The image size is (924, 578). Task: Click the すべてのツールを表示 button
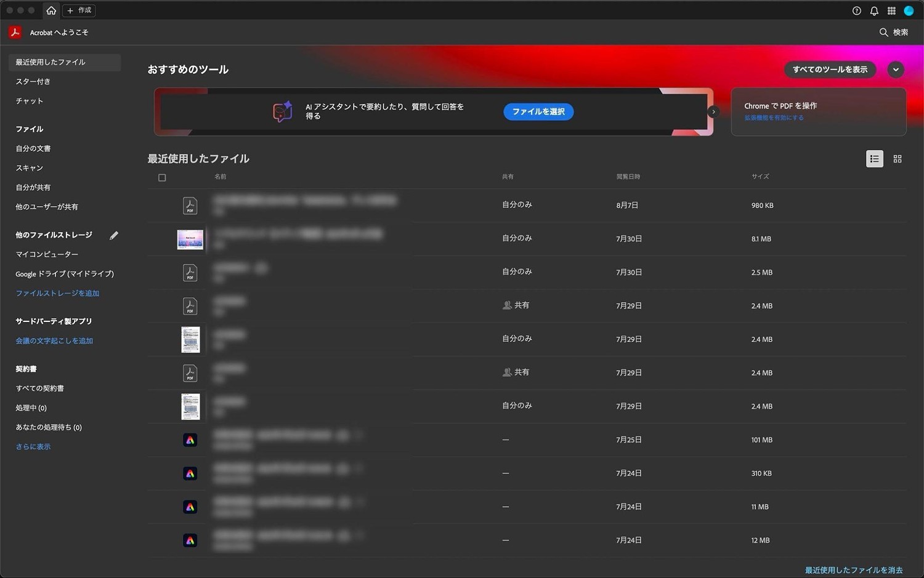[x=830, y=70]
